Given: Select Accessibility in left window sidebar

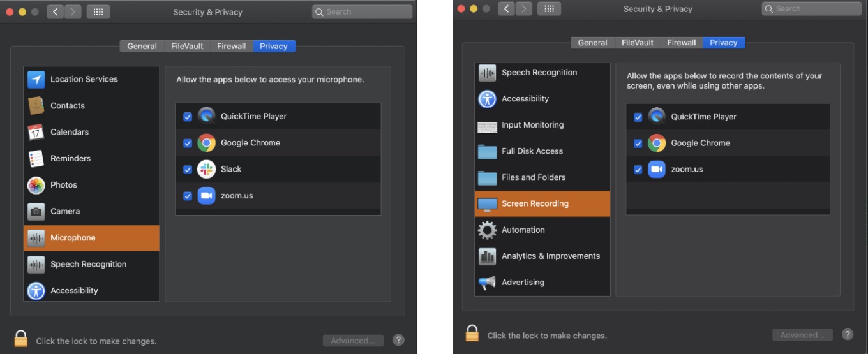Looking at the screenshot, I should [91, 290].
